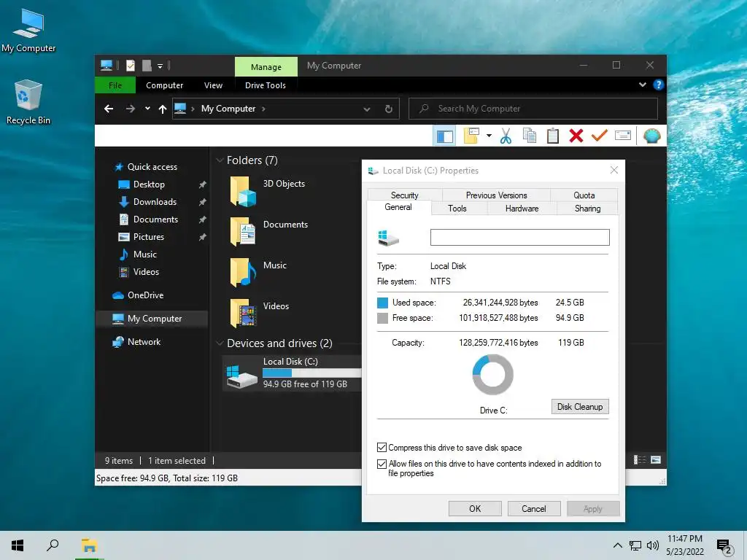This screenshot has width=747, height=560.
Task: Open the Security tab in Properties
Action: (404, 195)
